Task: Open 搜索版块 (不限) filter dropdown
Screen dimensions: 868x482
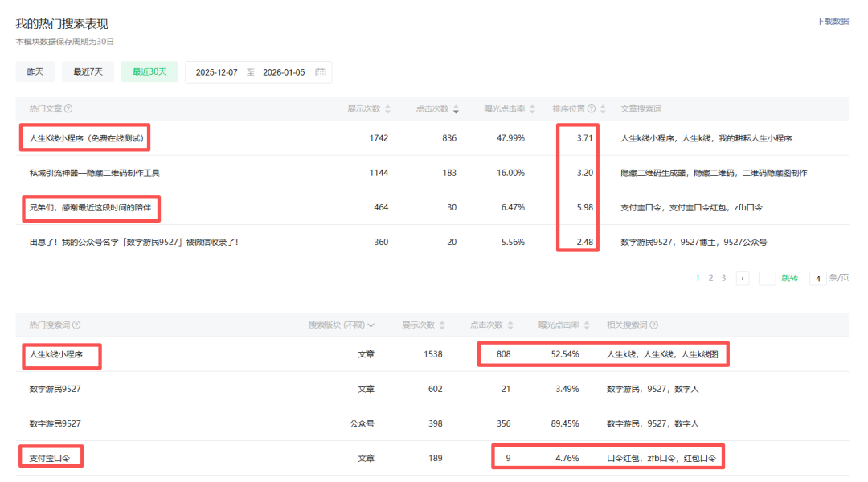Action: click(341, 325)
